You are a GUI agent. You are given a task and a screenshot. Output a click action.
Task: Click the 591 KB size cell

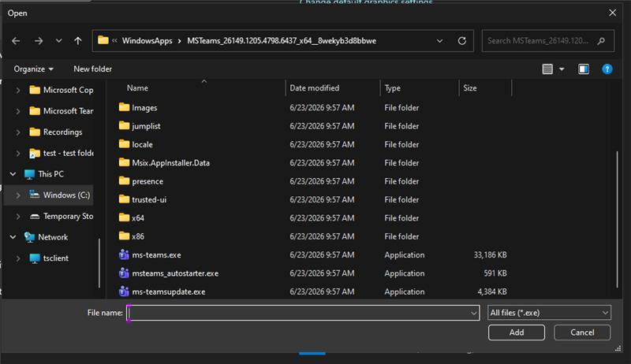pyautogui.click(x=495, y=273)
